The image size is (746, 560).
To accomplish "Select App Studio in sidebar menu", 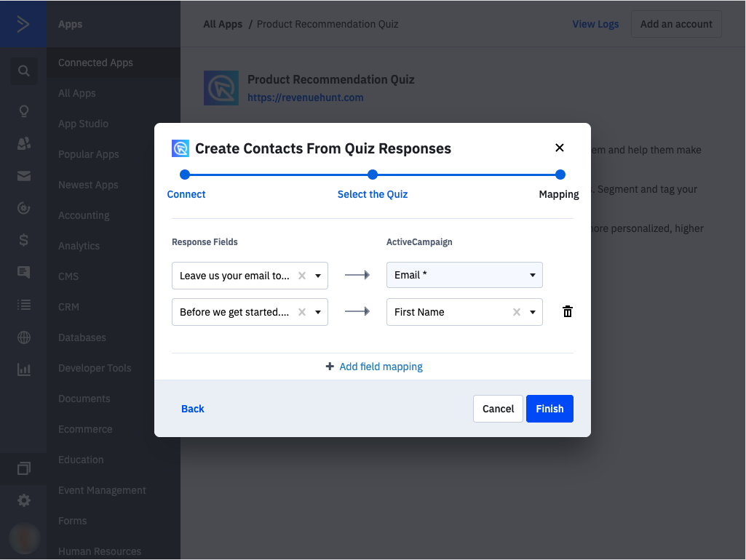I will pos(83,124).
